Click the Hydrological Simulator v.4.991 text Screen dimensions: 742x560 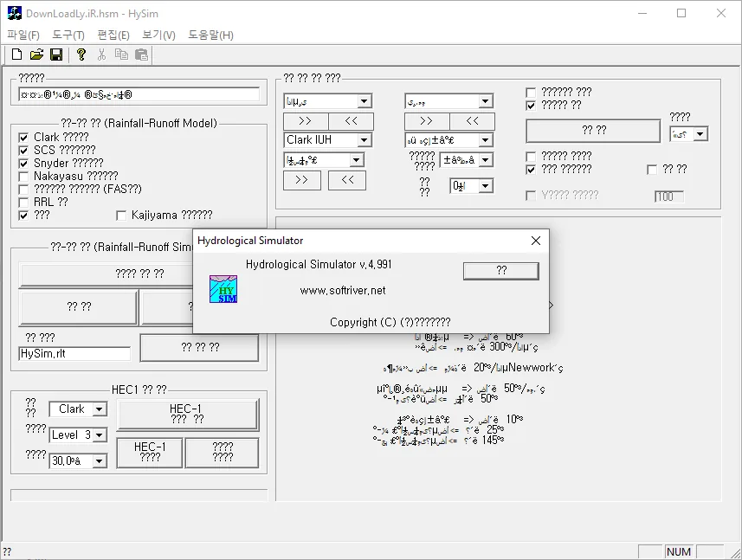319,264
